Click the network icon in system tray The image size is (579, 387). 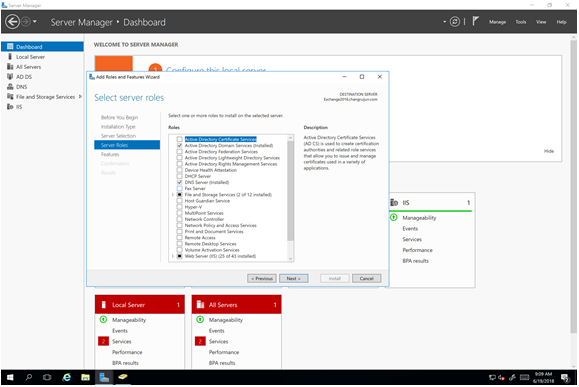point(492,377)
